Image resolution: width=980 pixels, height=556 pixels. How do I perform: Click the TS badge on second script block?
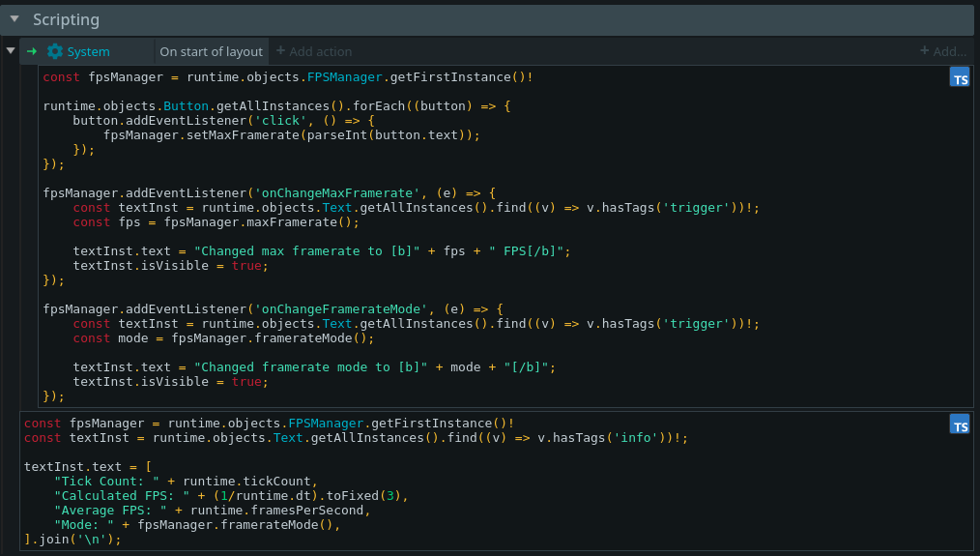960,424
